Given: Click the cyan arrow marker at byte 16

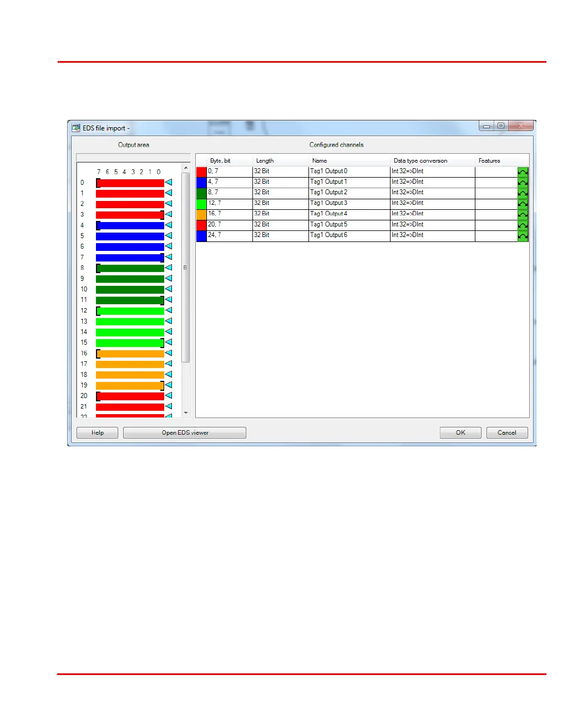Looking at the screenshot, I should pos(169,353).
